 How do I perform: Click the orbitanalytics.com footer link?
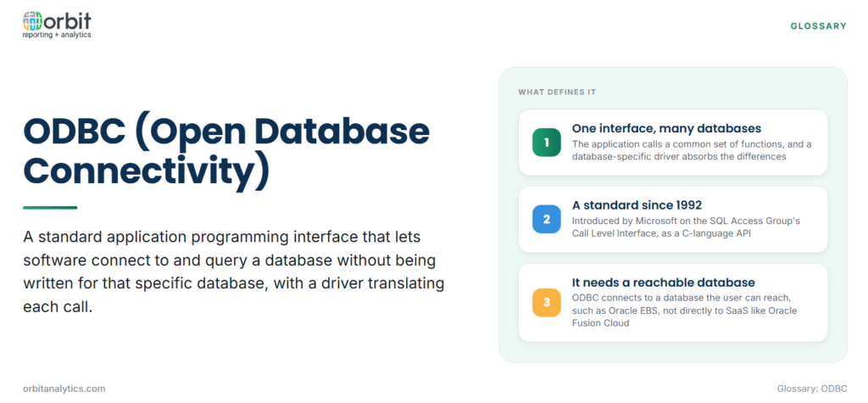64,389
